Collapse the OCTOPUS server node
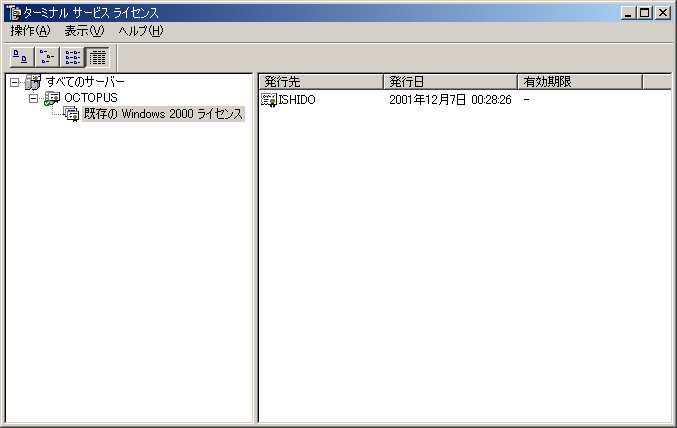Screen dimensions: 677x428 33,98
